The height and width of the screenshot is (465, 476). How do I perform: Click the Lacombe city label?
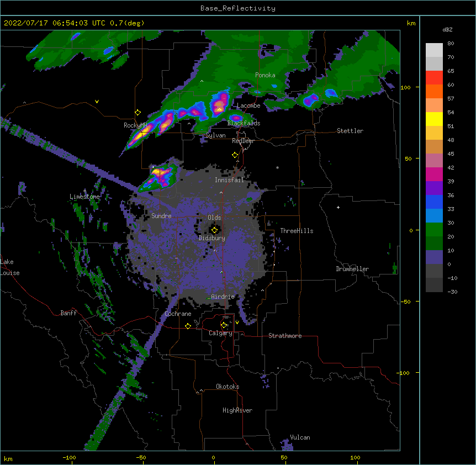click(248, 105)
